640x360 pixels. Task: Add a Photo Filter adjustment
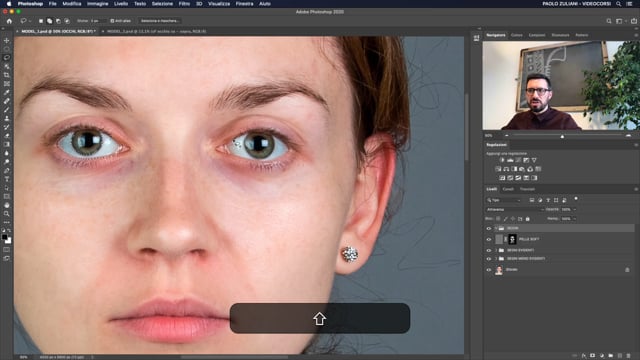(x=522, y=169)
